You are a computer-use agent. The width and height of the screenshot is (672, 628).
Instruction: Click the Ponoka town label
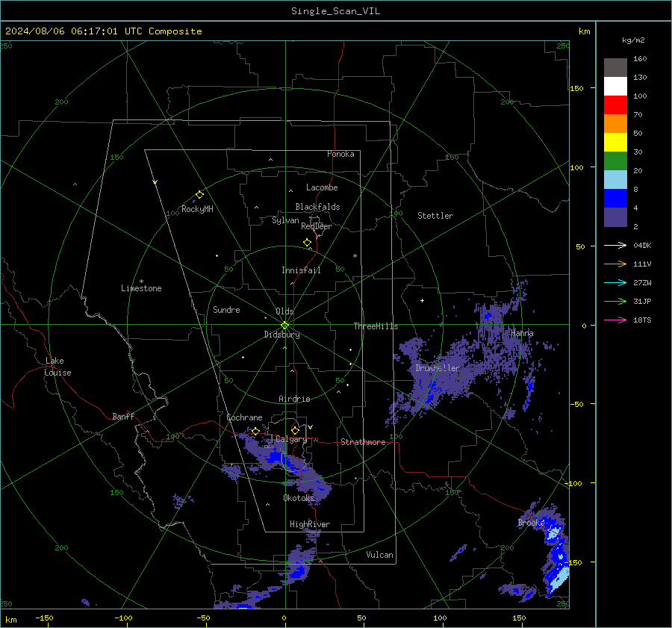(x=340, y=154)
